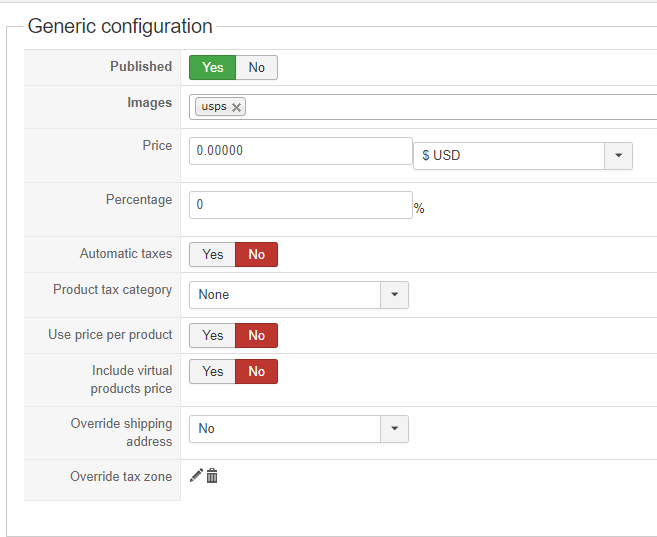Set Published to No
This screenshot has width=657, height=537.
[257, 67]
